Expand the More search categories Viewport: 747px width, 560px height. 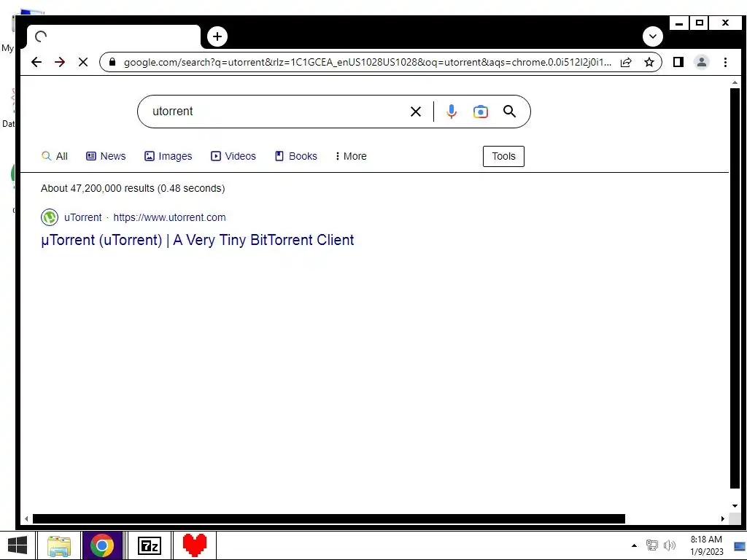351,156
